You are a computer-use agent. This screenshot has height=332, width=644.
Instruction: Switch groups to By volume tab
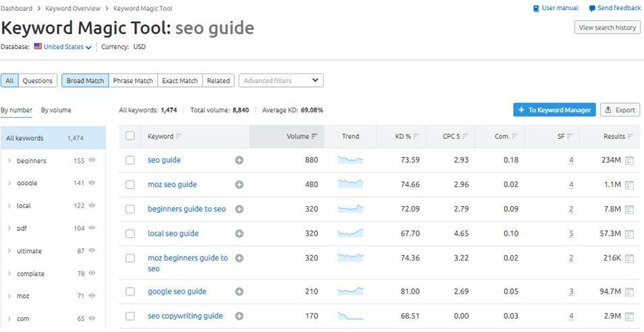tap(56, 110)
